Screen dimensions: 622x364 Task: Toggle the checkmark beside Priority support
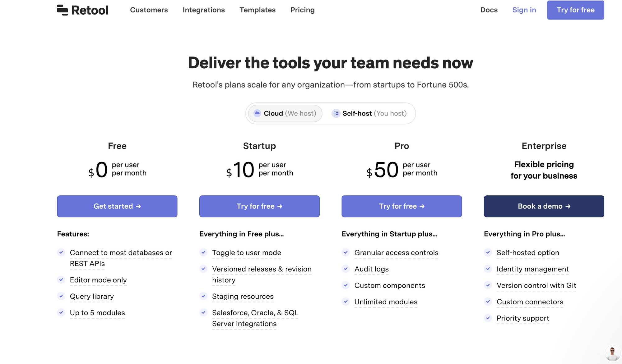[x=488, y=318]
